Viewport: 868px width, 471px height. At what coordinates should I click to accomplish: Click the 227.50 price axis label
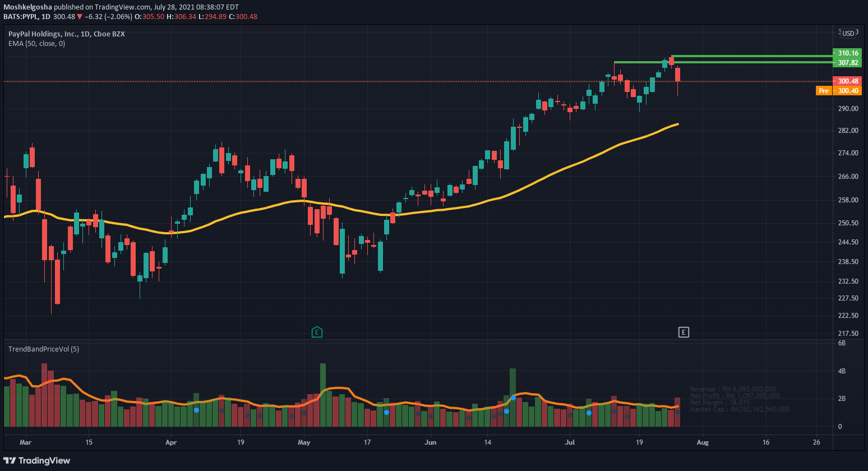click(848, 298)
